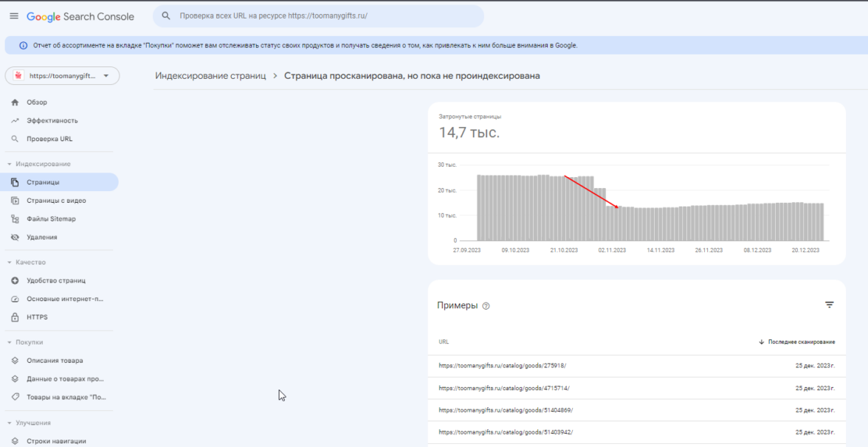The width and height of the screenshot is (868, 447).
Task: Click the HTTPS lock icon
Action: 15,317
